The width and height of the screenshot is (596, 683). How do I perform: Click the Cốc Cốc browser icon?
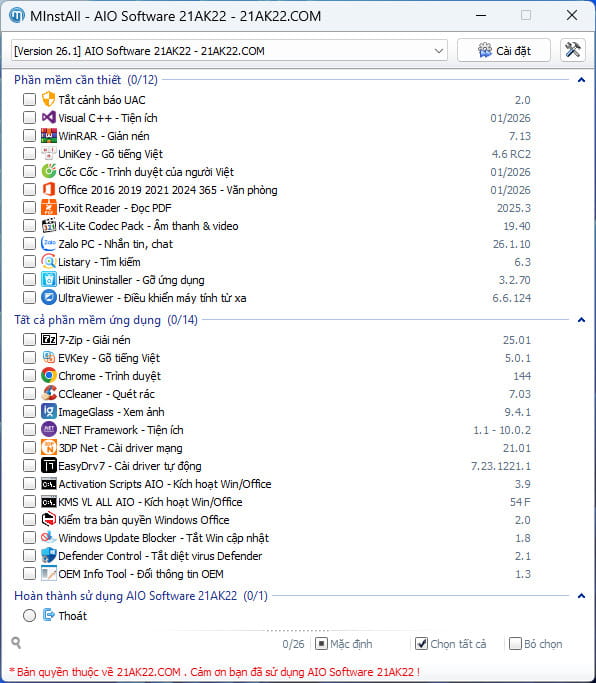click(48, 172)
